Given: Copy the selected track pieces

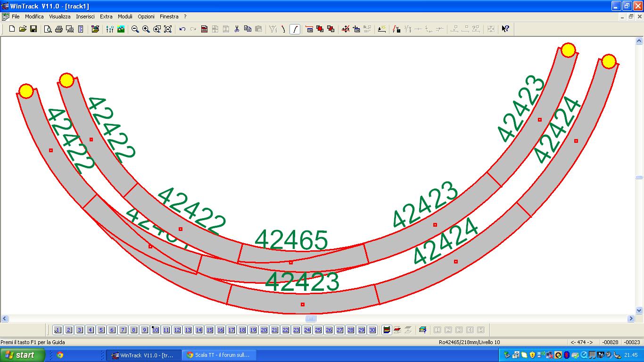Looking at the screenshot, I should pyautogui.click(x=248, y=29).
